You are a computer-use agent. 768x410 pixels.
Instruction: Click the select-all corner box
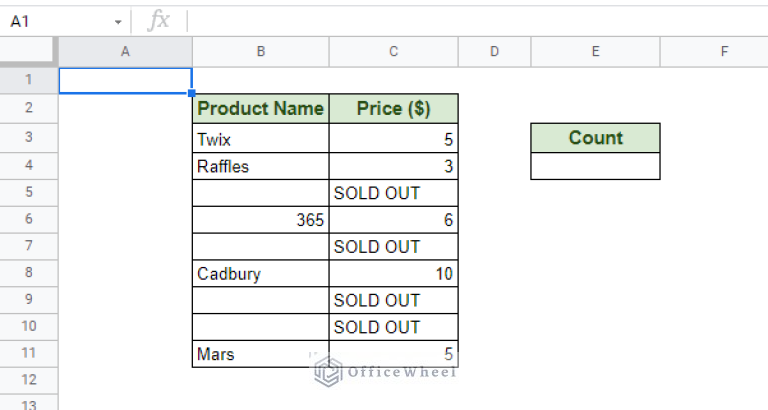29,50
